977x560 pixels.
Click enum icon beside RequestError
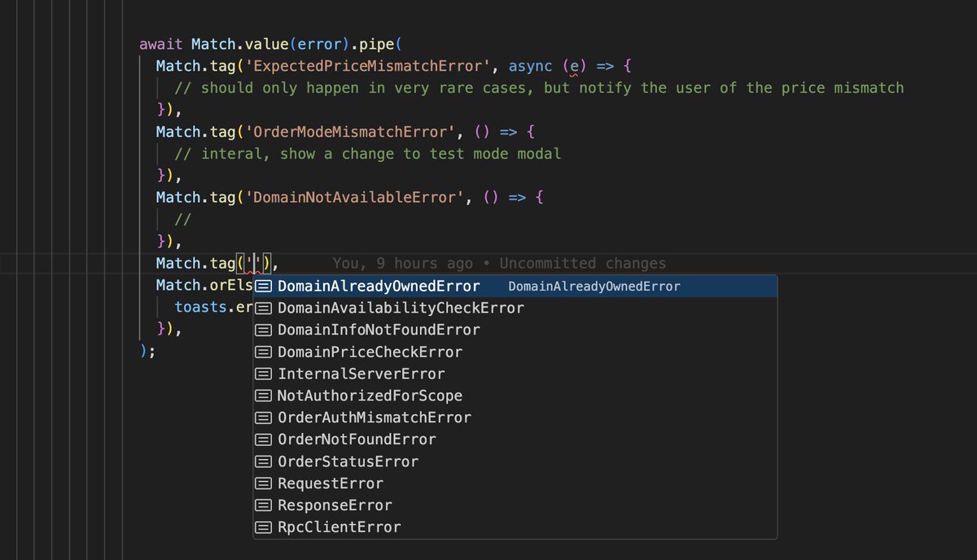tap(263, 483)
